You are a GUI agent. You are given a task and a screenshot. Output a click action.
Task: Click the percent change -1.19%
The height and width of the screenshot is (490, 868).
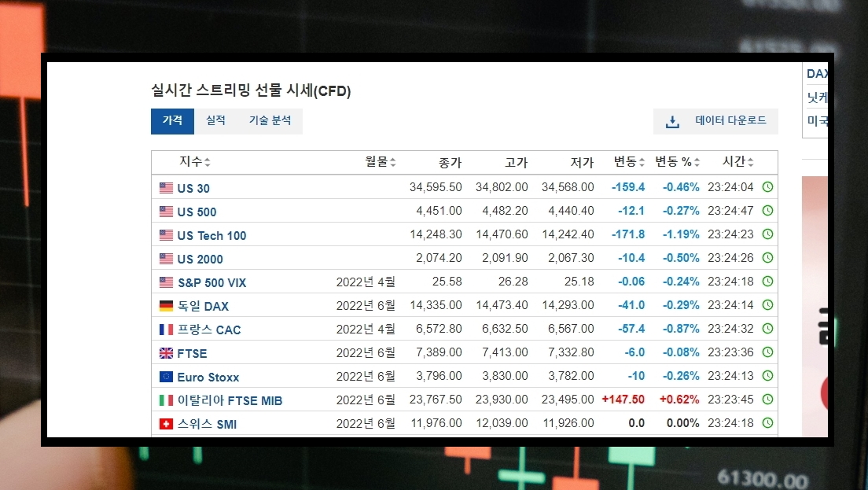681,234
